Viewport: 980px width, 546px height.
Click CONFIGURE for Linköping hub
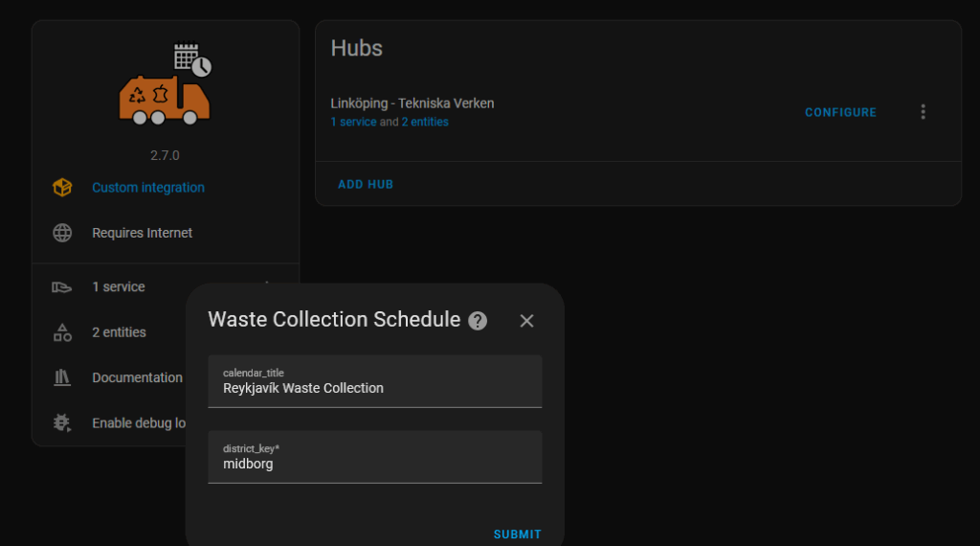pyautogui.click(x=840, y=113)
